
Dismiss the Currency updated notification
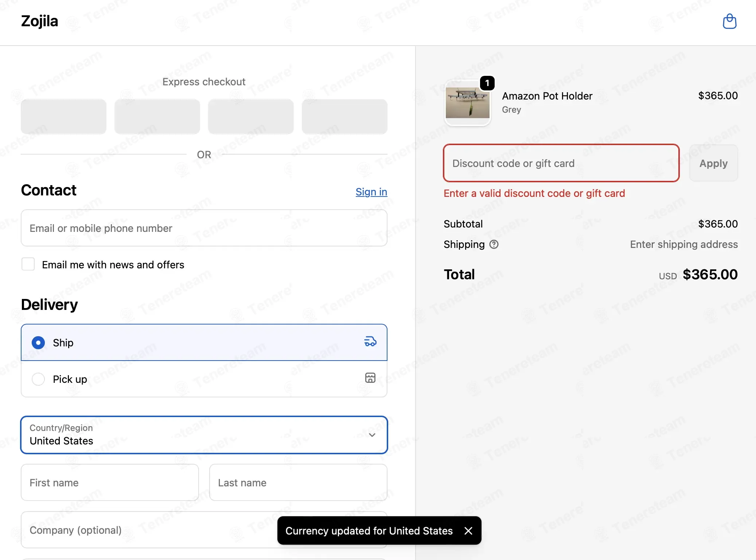coord(468,531)
